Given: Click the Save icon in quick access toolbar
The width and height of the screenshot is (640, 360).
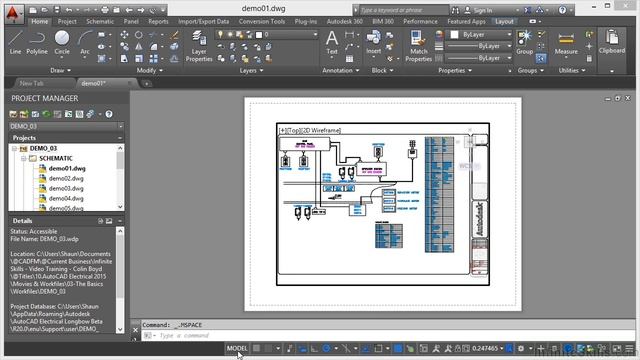Looking at the screenshot, I should pyautogui.click(x=57, y=10).
